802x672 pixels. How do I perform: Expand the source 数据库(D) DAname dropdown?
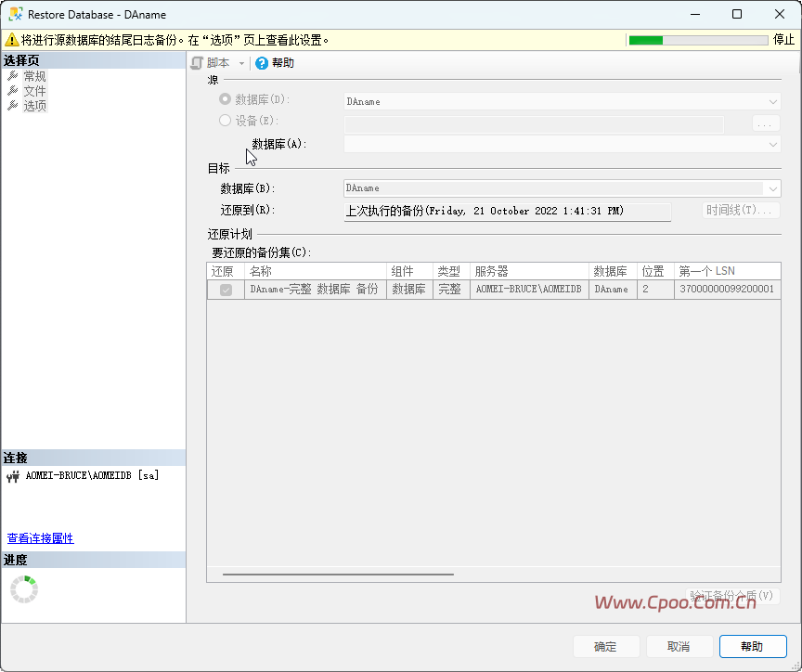click(x=773, y=102)
